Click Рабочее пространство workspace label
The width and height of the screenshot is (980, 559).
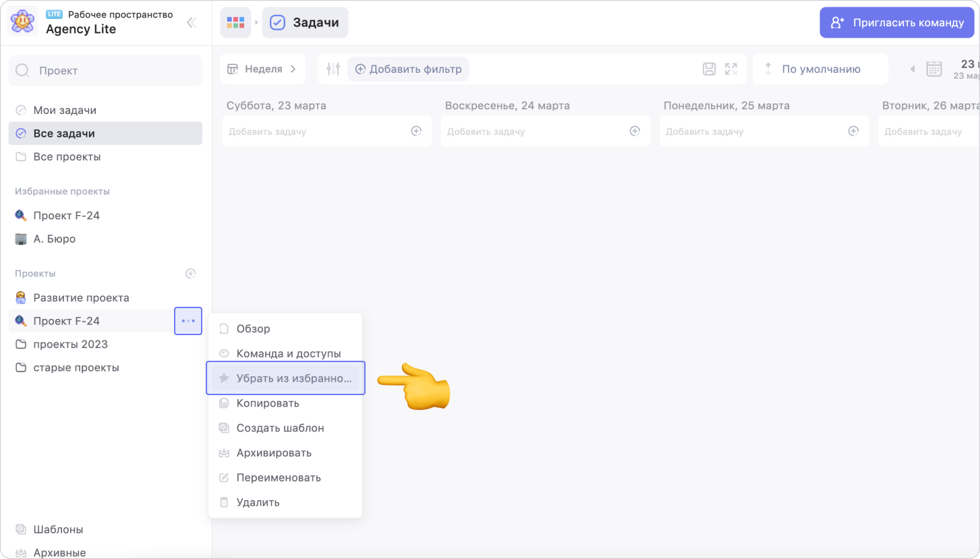tap(120, 14)
